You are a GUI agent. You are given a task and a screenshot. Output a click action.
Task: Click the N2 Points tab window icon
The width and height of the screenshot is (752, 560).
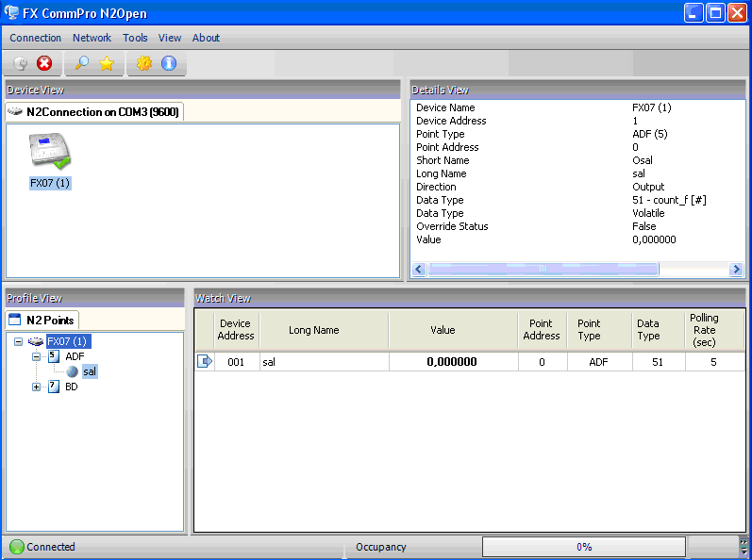click(15, 320)
